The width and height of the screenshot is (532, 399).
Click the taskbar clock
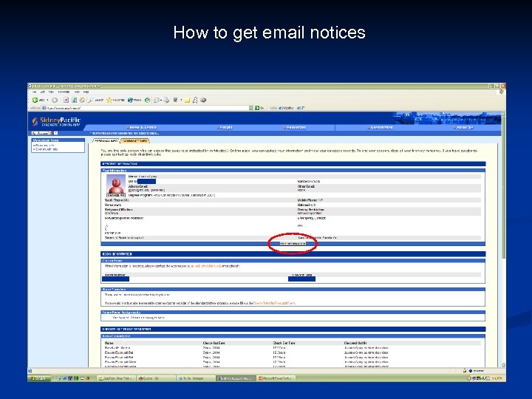(x=497, y=378)
